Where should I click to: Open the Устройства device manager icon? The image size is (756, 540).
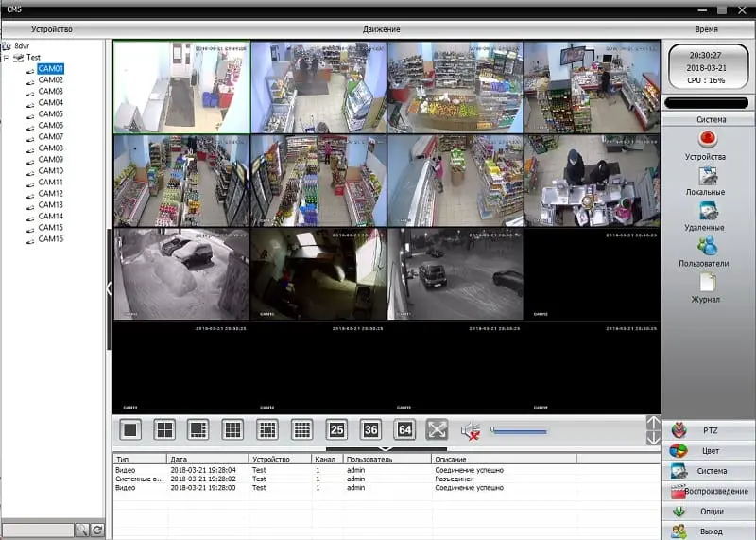[705, 140]
